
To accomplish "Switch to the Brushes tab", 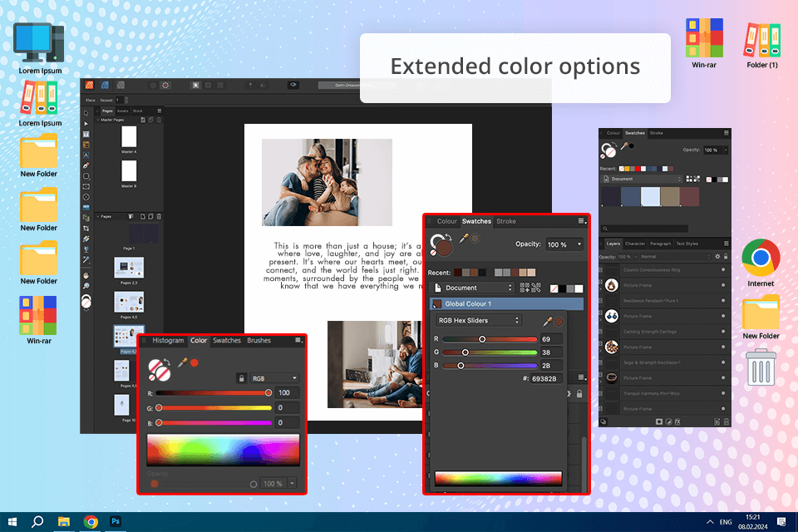I will (259, 340).
